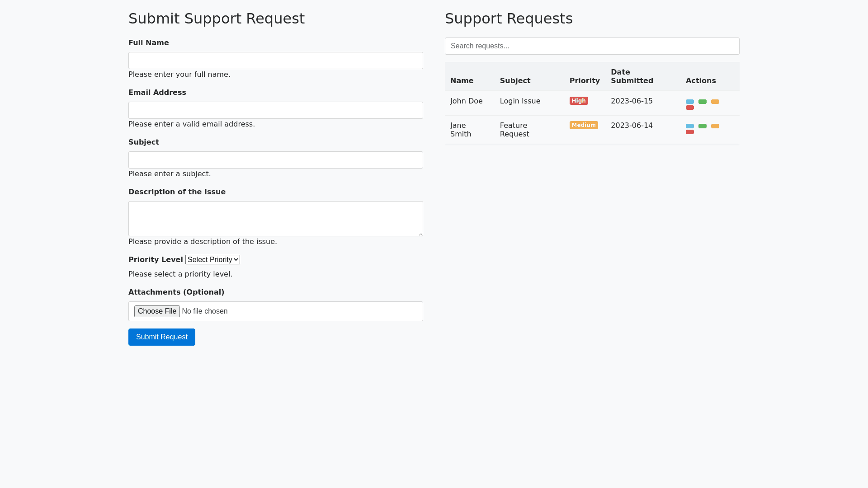Click green action button for John Doe
Screen dimensions: 868x488
coord(702,102)
